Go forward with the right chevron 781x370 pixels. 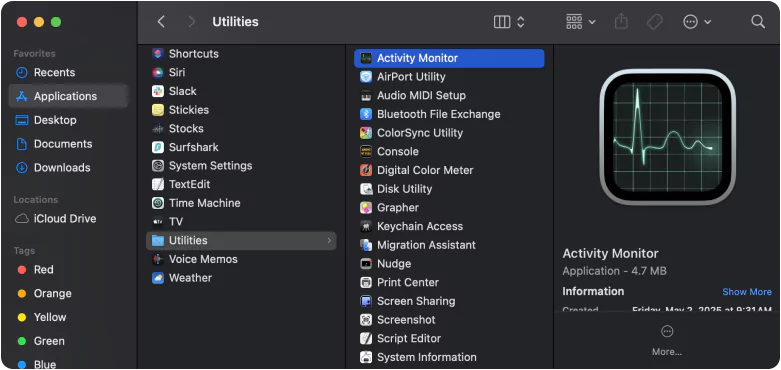pos(192,22)
